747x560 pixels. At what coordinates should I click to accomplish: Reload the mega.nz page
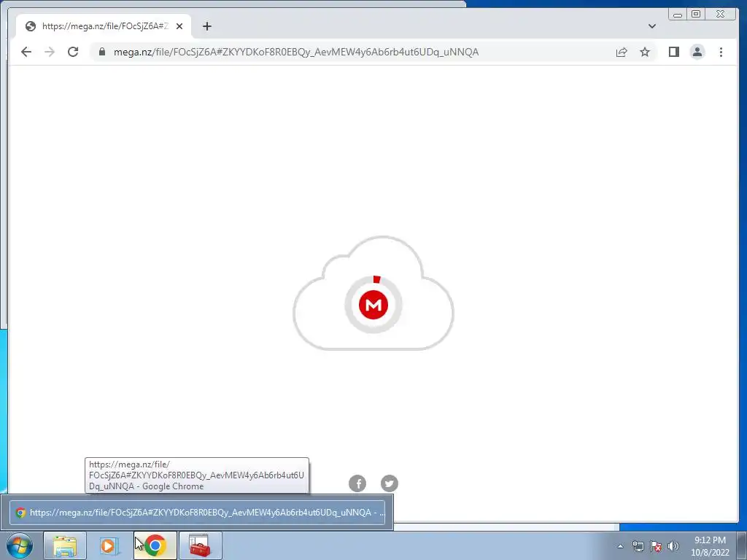(x=73, y=52)
